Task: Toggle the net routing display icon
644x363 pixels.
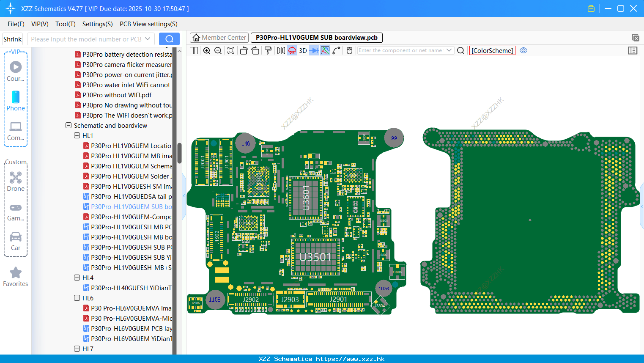Action: tap(325, 50)
